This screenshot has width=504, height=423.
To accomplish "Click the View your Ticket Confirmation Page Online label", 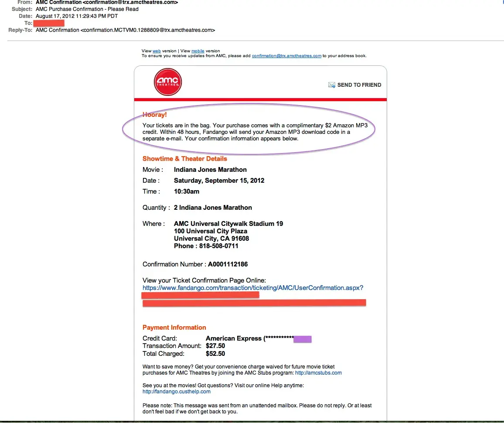I will click(204, 280).
